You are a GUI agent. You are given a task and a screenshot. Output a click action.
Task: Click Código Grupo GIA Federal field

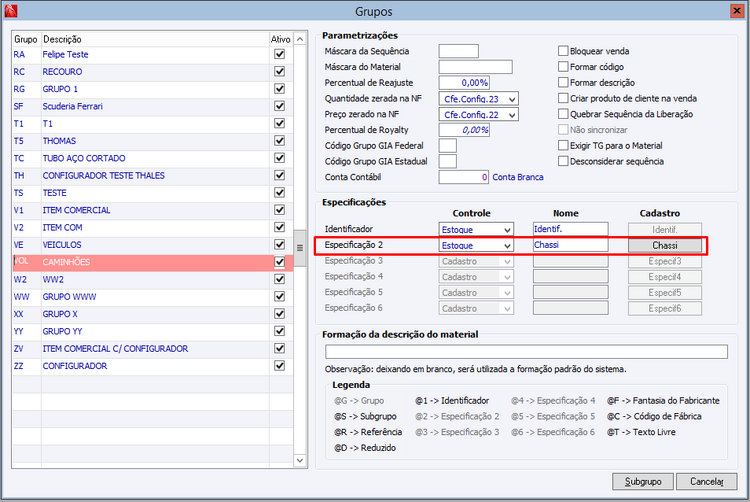tap(448, 146)
